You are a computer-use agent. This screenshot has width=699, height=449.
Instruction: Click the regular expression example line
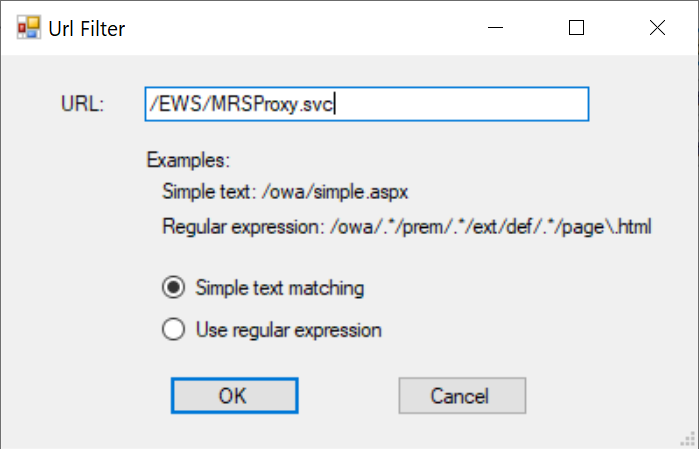[407, 227]
